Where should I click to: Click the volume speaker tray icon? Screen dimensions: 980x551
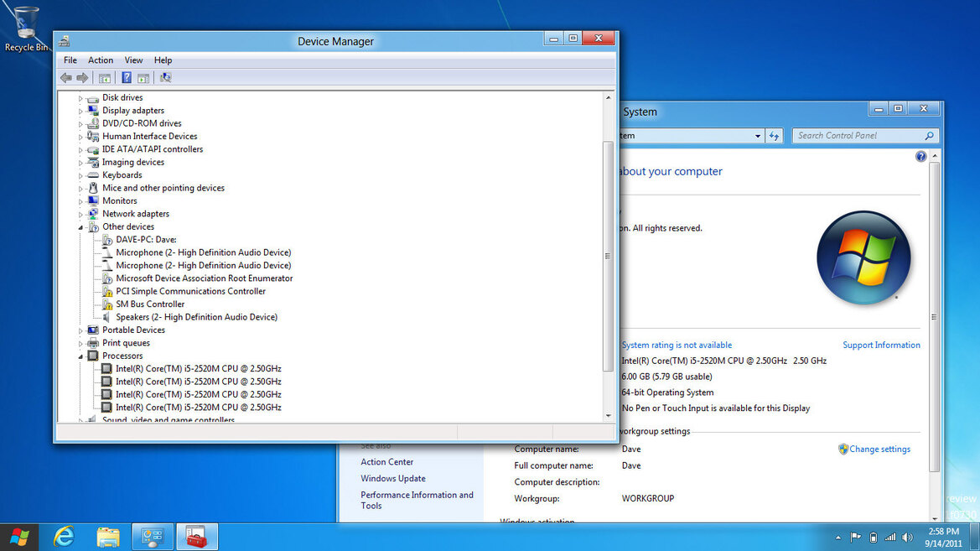(x=907, y=538)
